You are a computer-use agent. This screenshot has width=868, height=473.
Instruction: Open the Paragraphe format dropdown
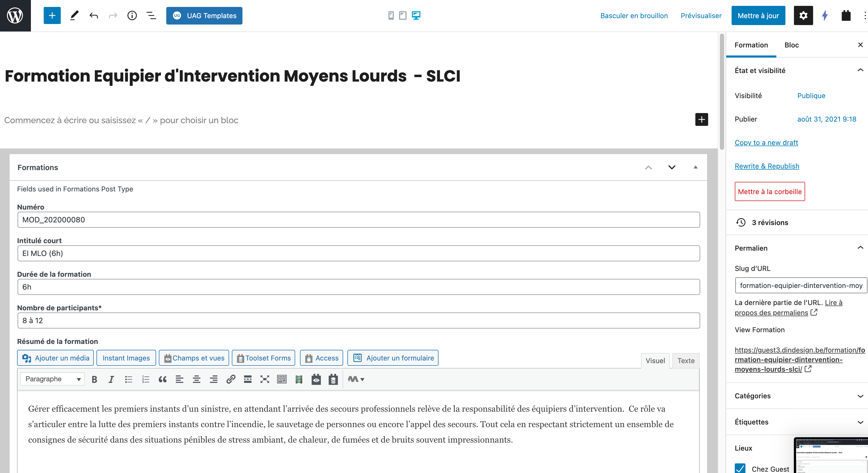click(x=52, y=379)
